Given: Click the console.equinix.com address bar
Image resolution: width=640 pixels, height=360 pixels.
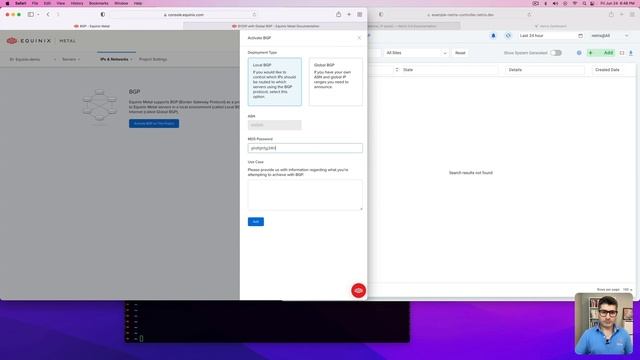Looking at the screenshot, I should click(184, 15).
